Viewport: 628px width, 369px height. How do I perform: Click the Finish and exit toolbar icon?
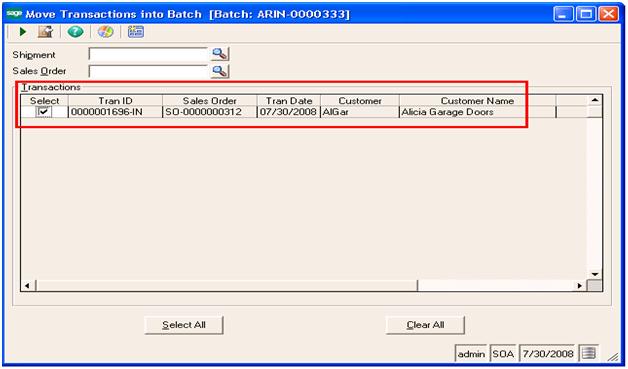coord(45,32)
